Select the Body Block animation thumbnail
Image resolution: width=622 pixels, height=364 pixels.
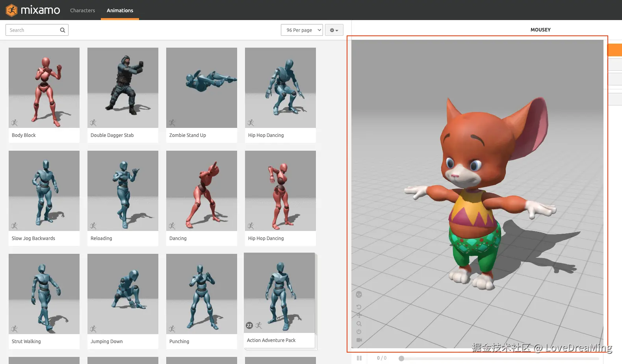point(44,88)
